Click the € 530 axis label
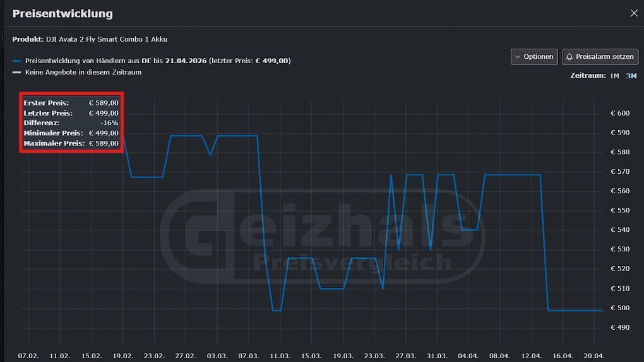644x362 pixels. point(620,249)
